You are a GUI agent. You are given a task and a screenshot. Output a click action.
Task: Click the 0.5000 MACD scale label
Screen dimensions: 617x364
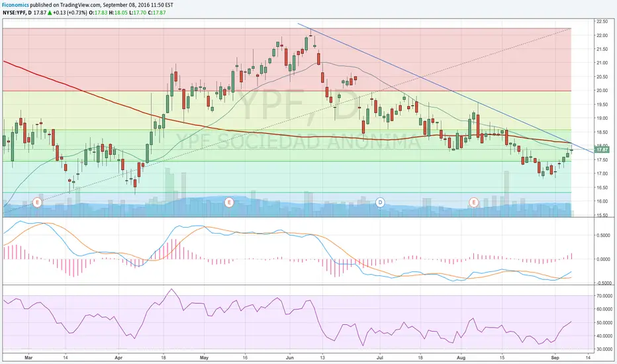point(603,236)
